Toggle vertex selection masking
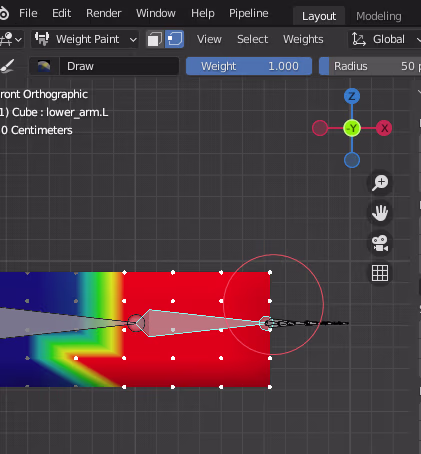The width and height of the screenshot is (421, 454). [x=175, y=39]
